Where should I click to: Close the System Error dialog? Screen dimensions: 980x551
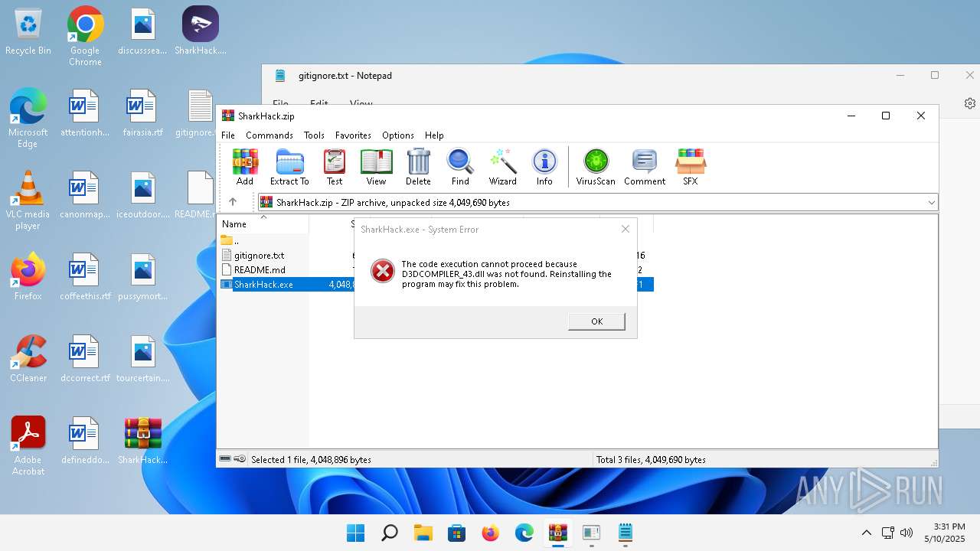pyautogui.click(x=626, y=229)
